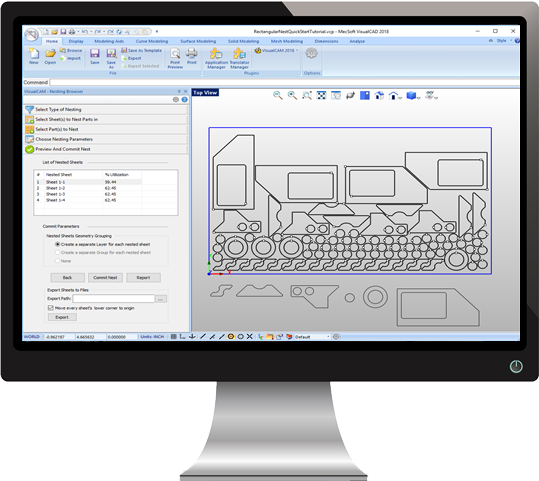Select separate Layer for each nested sheet
The width and height of the screenshot is (539, 481).
(102, 244)
